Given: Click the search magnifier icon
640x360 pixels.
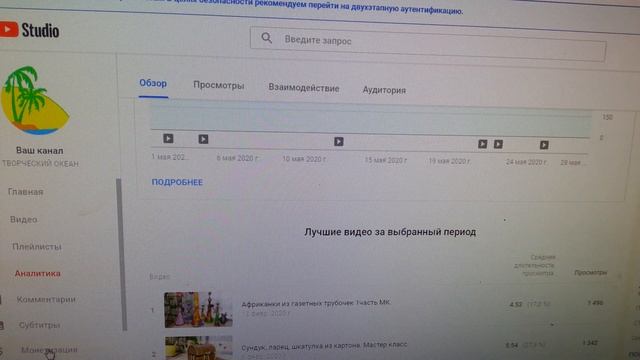Looking at the screenshot, I should [267, 38].
